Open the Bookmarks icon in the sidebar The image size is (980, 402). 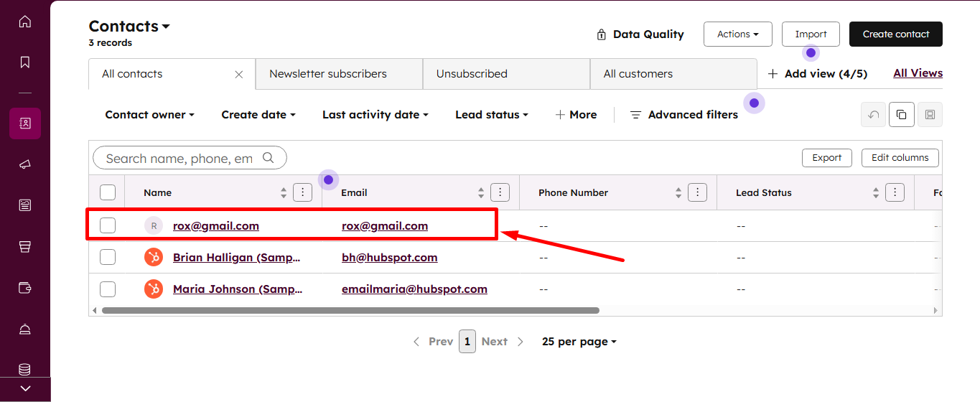click(25, 62)
